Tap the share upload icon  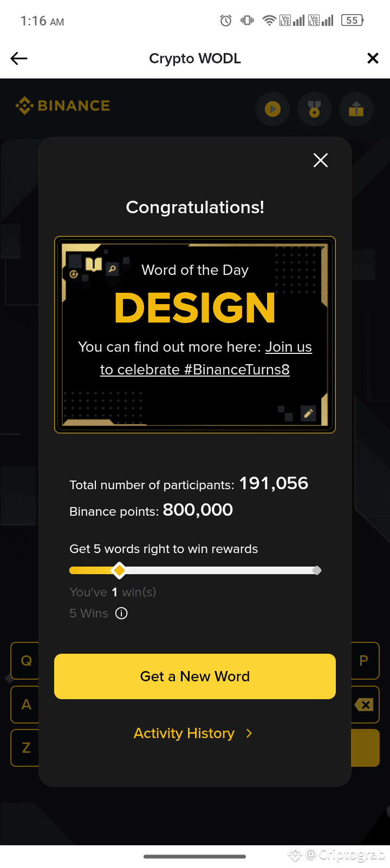(x=356, y=109)
